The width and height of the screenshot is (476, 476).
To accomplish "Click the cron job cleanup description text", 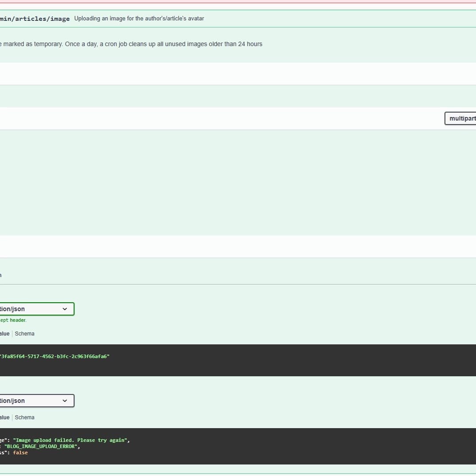I will (131, 44).
